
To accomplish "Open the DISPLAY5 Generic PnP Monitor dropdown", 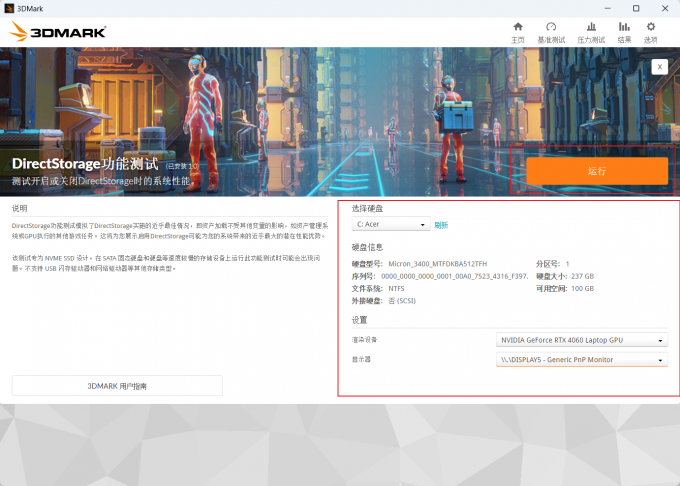I will (x=582, y=360).
